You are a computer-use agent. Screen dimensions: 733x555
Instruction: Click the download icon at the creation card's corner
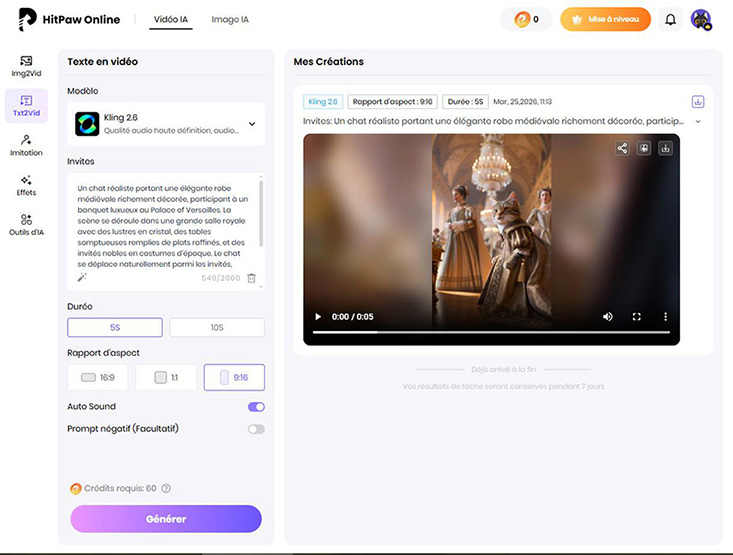click(698, 101)
